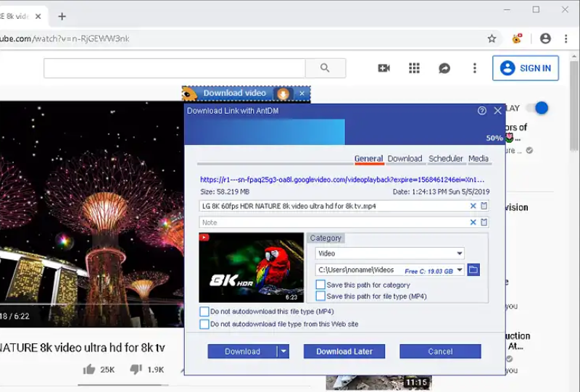Open help in the AntDM dialog
The image size is (580, 392).
click(481, 111)
